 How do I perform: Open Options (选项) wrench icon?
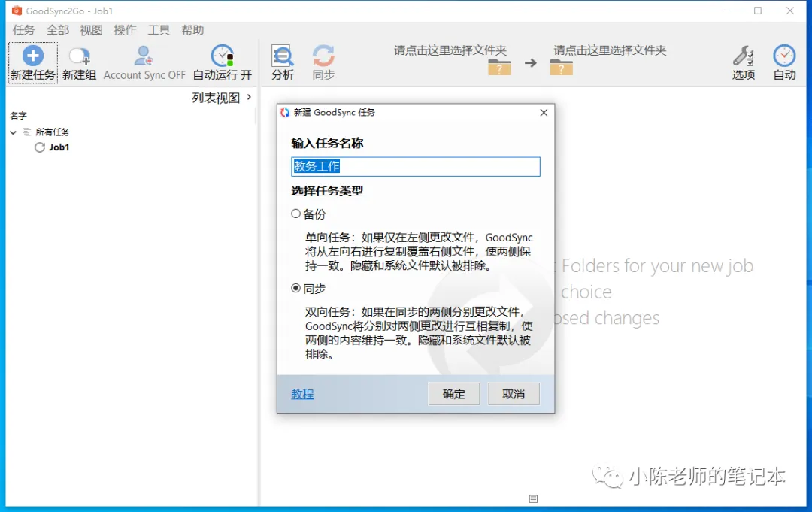[x=743, y=56]
